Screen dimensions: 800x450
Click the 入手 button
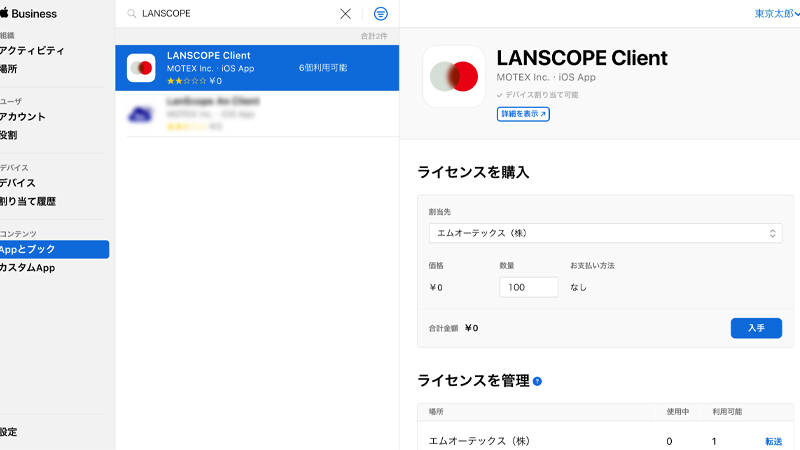pos(756,328)
